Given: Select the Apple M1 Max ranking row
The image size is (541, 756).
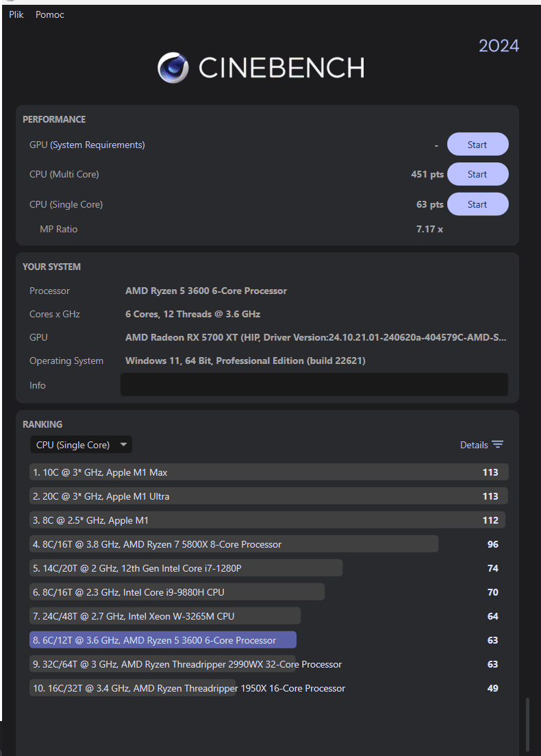Looking at the screenshot, I should (269, 472).
